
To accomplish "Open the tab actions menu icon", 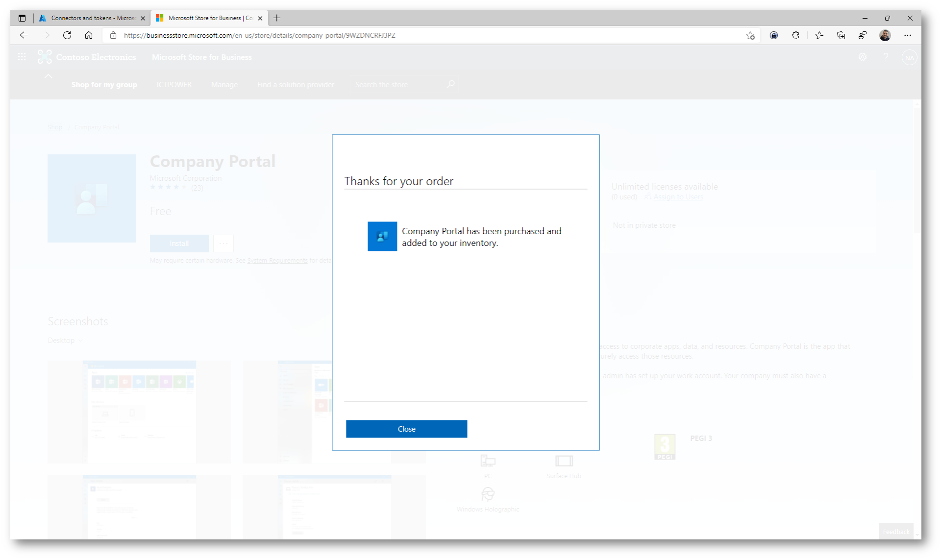I will [22, 18].
